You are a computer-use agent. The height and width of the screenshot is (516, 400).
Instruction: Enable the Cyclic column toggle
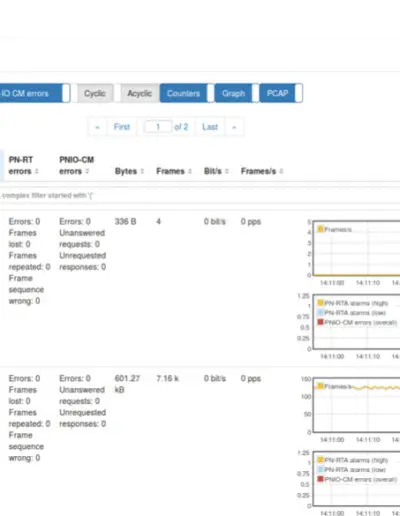click(x=95, y=93)
